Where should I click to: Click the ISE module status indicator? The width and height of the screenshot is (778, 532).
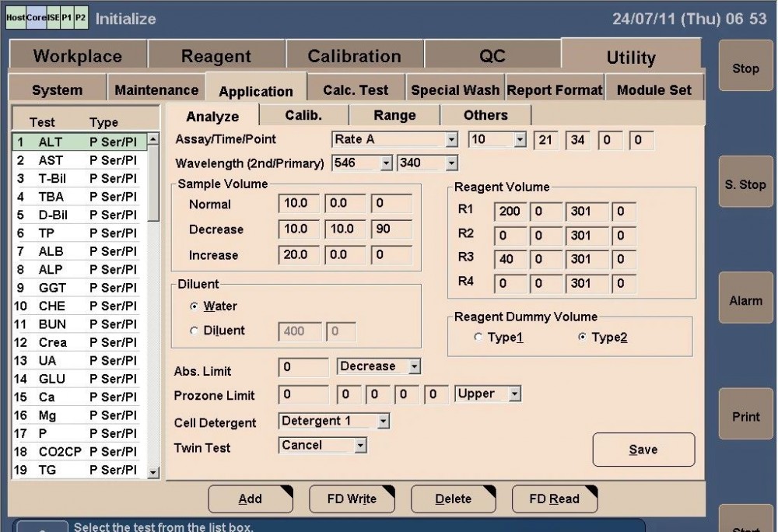53,17
